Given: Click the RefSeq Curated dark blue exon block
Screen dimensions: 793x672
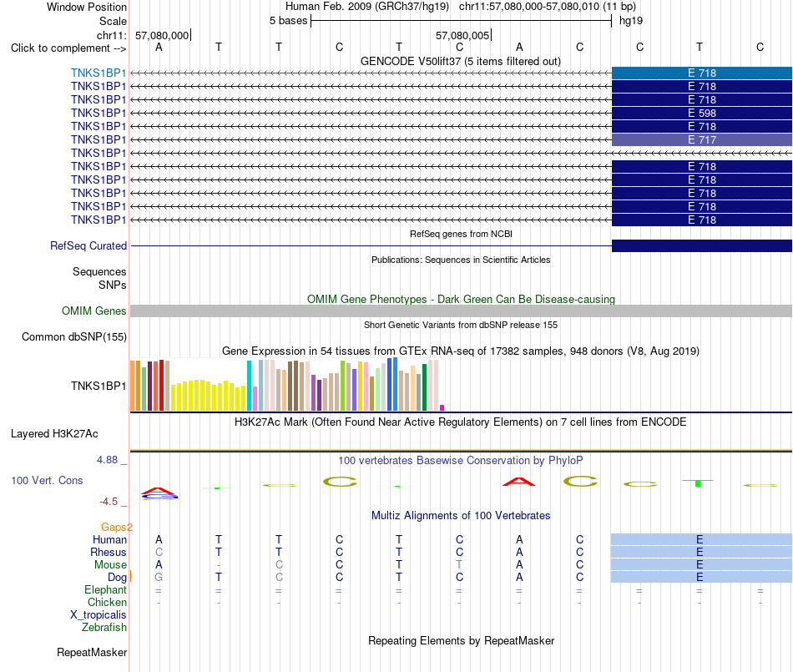Looking at the screenshot, I should 702,245.
